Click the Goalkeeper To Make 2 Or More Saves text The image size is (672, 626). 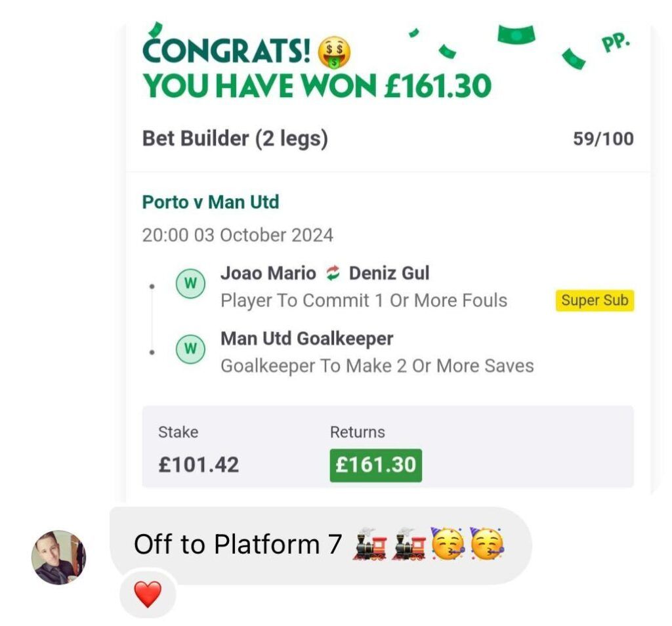(377, 365)
